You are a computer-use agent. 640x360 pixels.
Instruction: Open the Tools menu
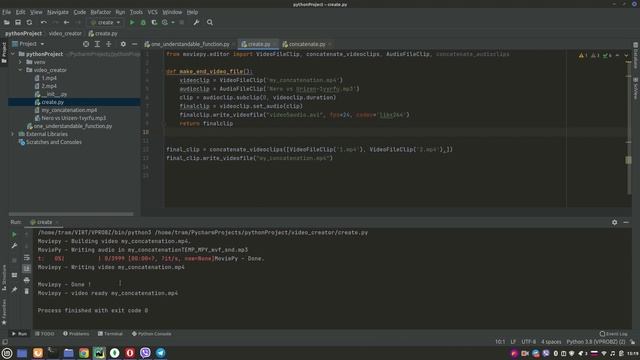[x=136, y=12]
